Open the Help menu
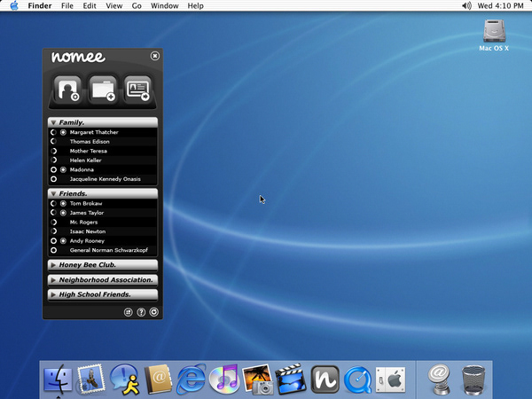Image resolution: width=532 pixels, height=399 pixels. [195, 6]
